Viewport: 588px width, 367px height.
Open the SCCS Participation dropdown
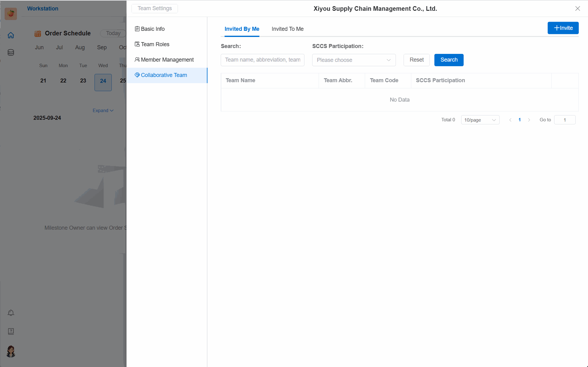(x=354, y=60)
